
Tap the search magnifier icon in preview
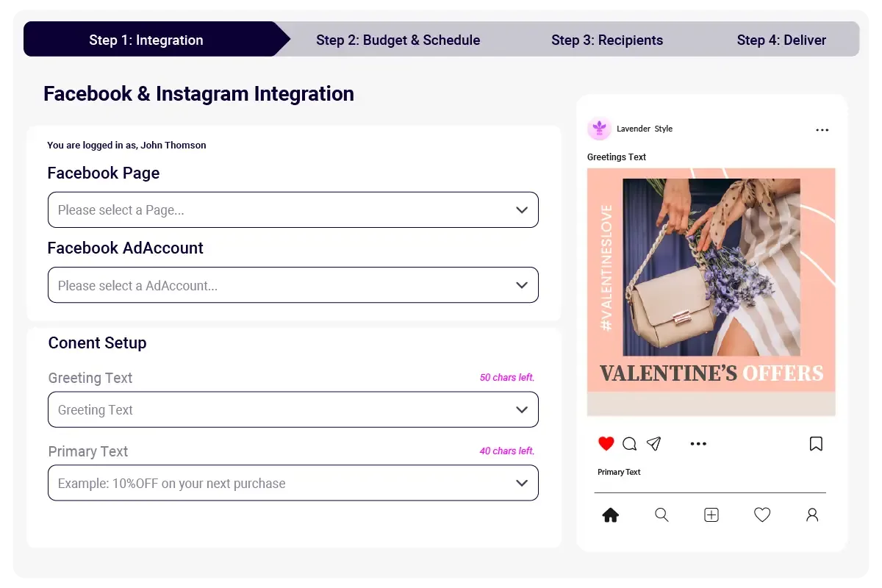(661, 515)
